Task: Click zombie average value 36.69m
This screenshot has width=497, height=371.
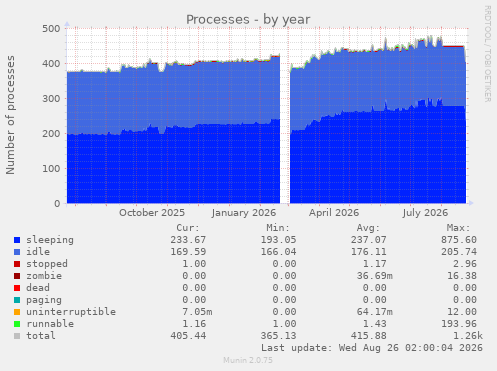Action: point(374,276)
